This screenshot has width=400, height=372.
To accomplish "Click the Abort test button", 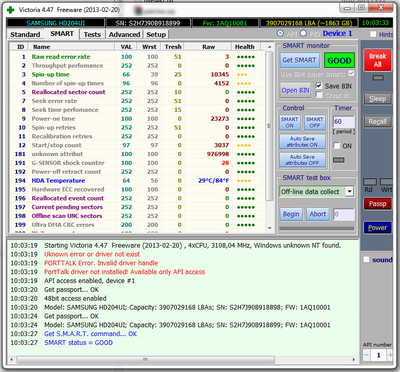I will pyautogui.click(x=318, y=214).
